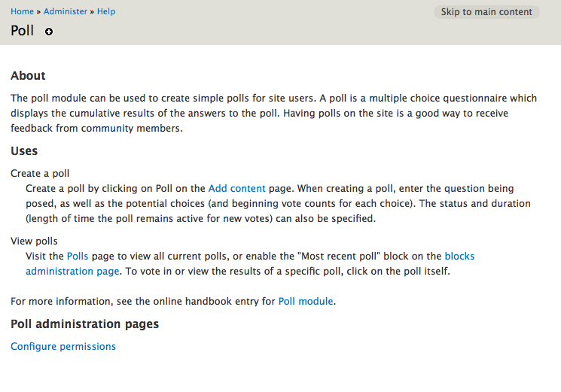Click the Skip to main content button
The height and width of the screenshot is (392, 561).
point(486,12)
